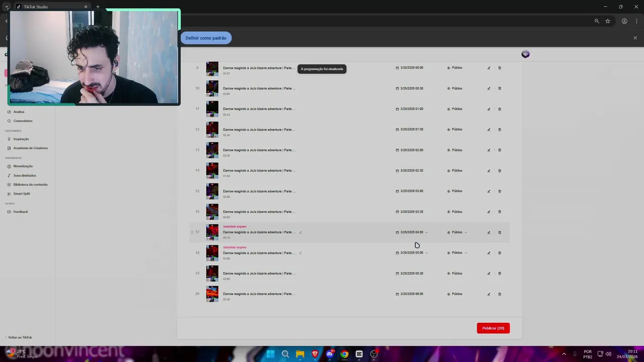
Task: Open the Smart Split tool
Action: click(x=22, y=194)
